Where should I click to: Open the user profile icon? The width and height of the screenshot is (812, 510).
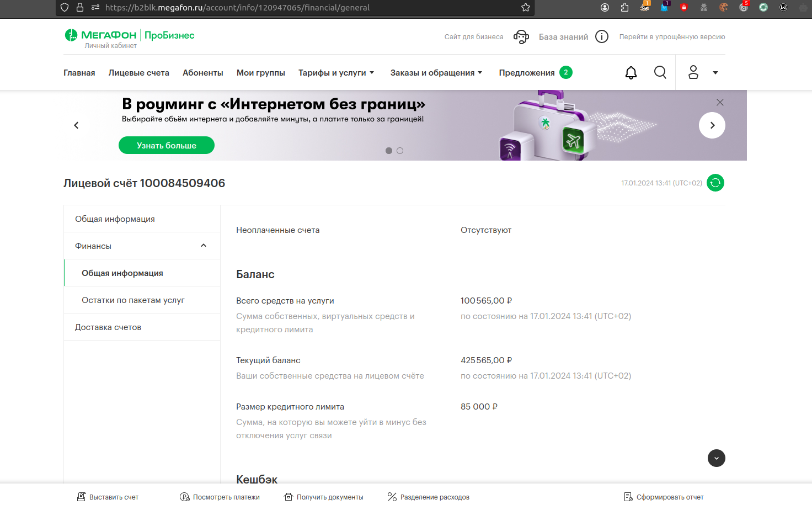(693, 72)
